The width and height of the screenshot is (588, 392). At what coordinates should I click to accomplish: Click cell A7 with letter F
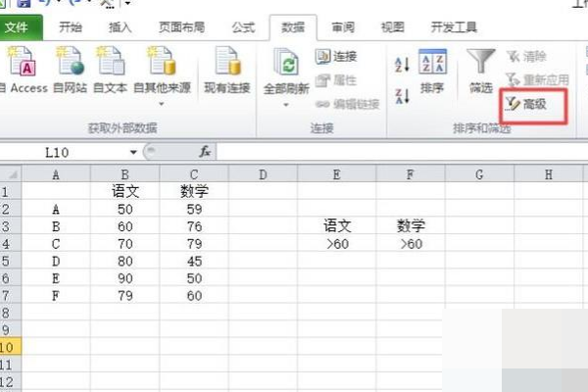[x=56, y=296]
